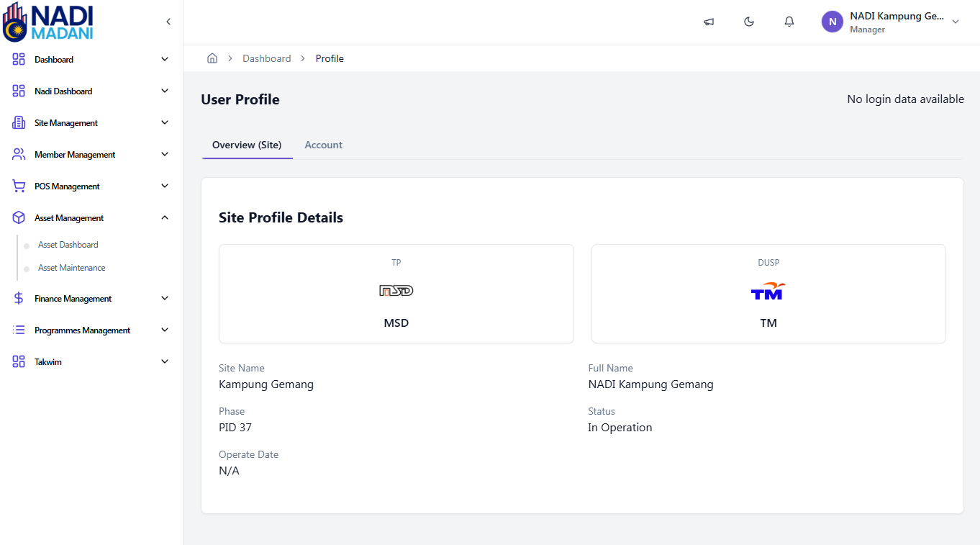The height and width of the screenshot is (545, 980).
Task: Click the MSD logo in TP card
Action: tap(396, 291)
